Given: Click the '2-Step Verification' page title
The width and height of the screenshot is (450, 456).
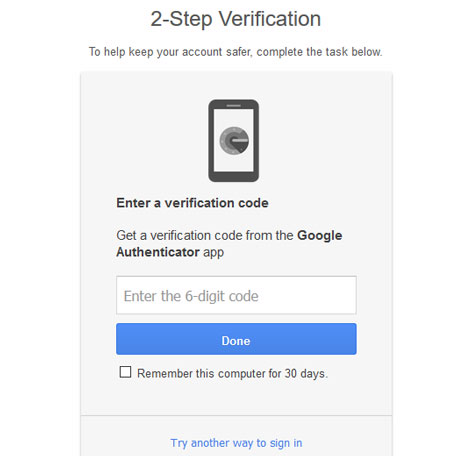Looking at the screenshot, I should [235, 19].
